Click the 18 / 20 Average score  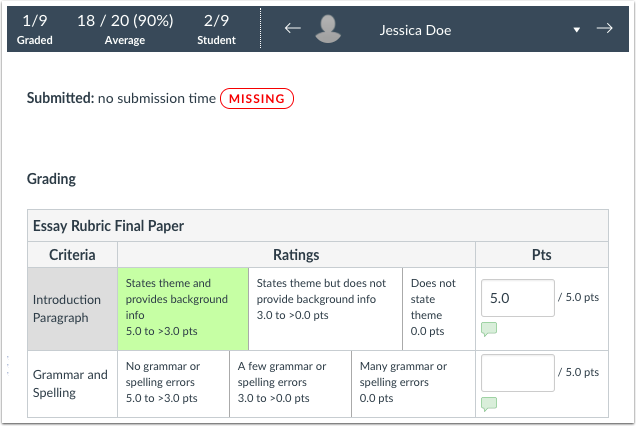click(x=125, y=28)
